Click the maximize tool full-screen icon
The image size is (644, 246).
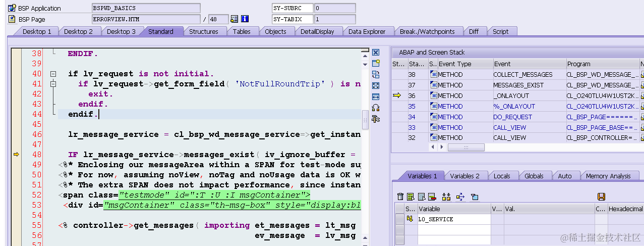376,85
